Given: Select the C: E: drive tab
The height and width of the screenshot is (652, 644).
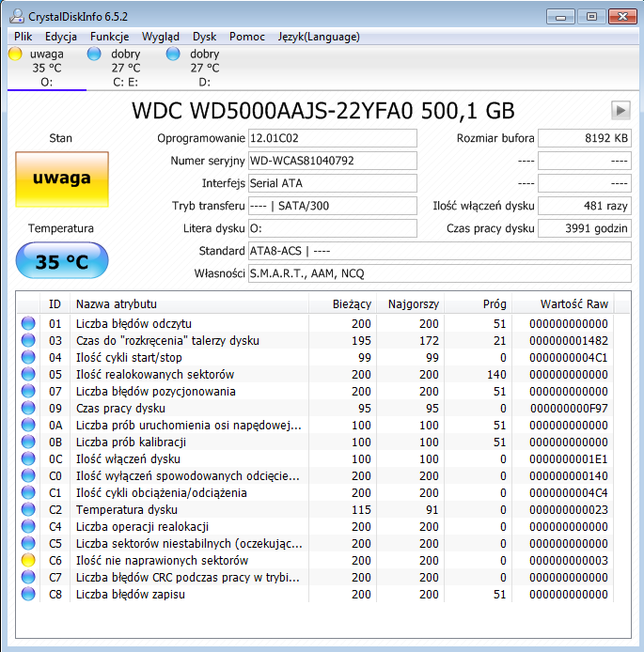Looking at the screenshot, I should pos(126,68).
